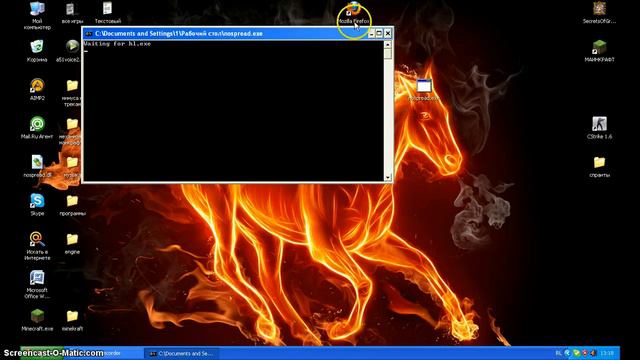Select the Minecraft.exe desktop icon
The height and width of the screenshot is (360, 640).
[37, 316]
